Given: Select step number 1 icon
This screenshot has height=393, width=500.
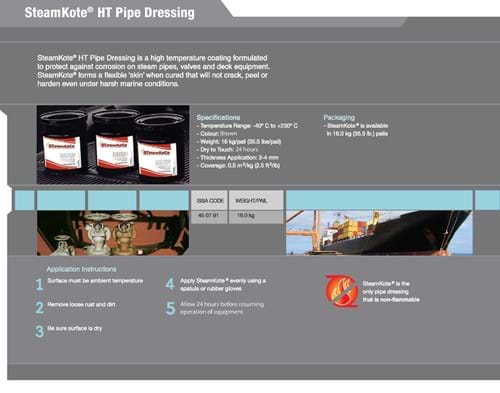Looking at the screenshot, I should (40, 284).
